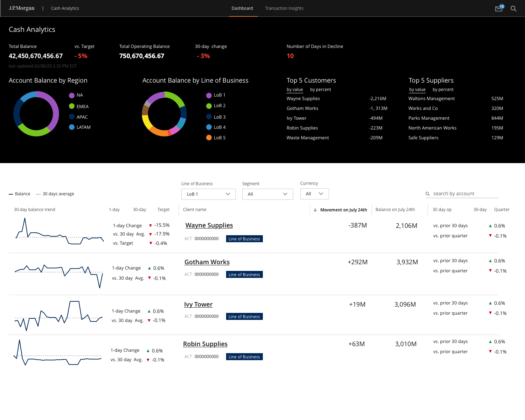Open the Gotham Works client link
Viewport: 525px width, 420px height.
pos(207,262)
